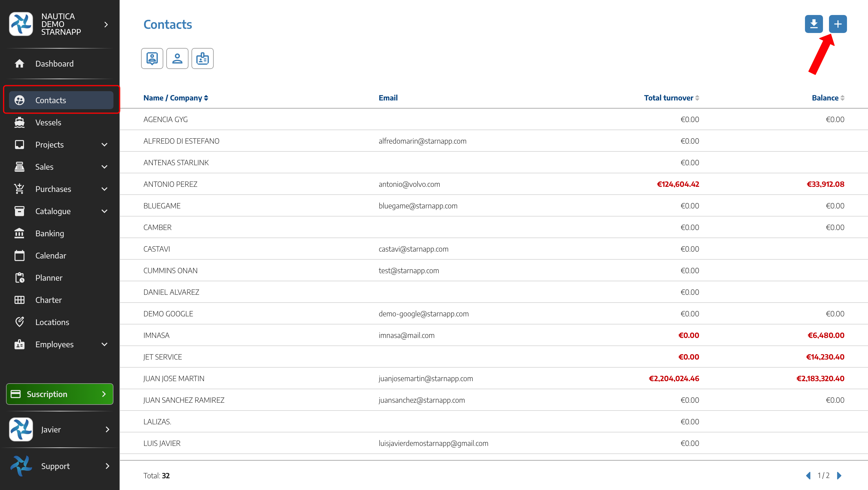The width and height of the screenshot is (868, 490).
Task: Go to next page arrow
Action: coord(839,476)
